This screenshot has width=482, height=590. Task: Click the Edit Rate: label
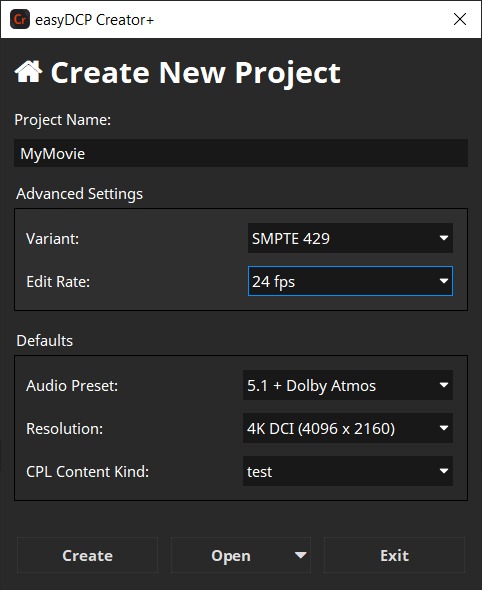[58, 281]
